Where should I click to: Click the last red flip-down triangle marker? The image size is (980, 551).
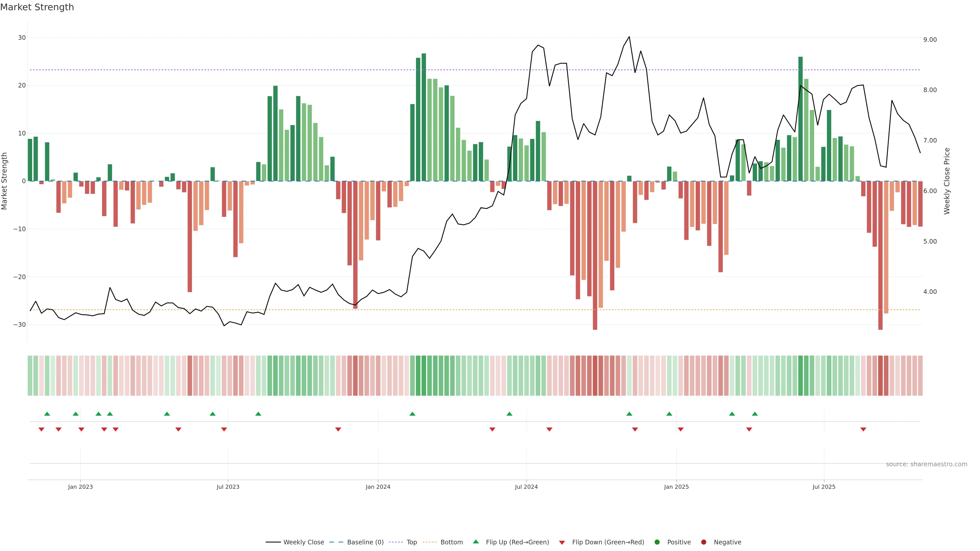coord(863,429)
